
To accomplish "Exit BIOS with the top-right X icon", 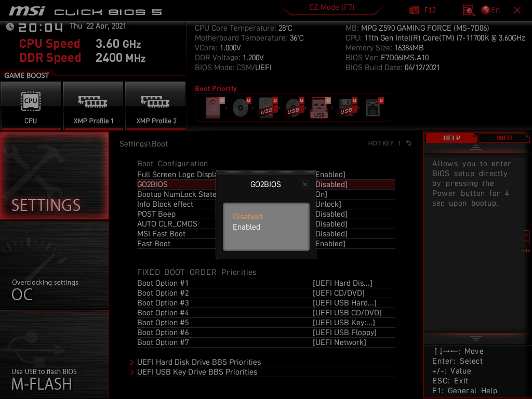I will click(517, 10).
